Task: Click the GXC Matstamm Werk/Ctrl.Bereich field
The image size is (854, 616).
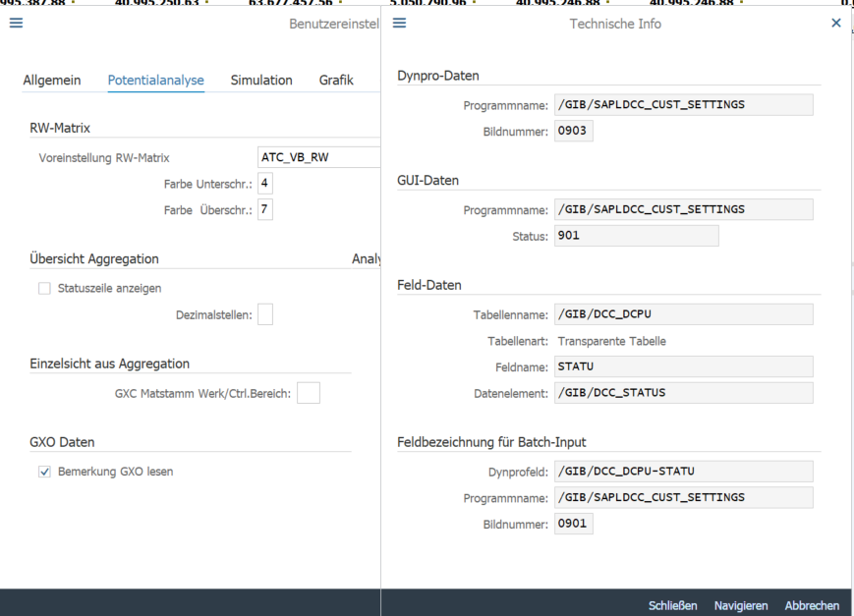Action: pos(308,393)
